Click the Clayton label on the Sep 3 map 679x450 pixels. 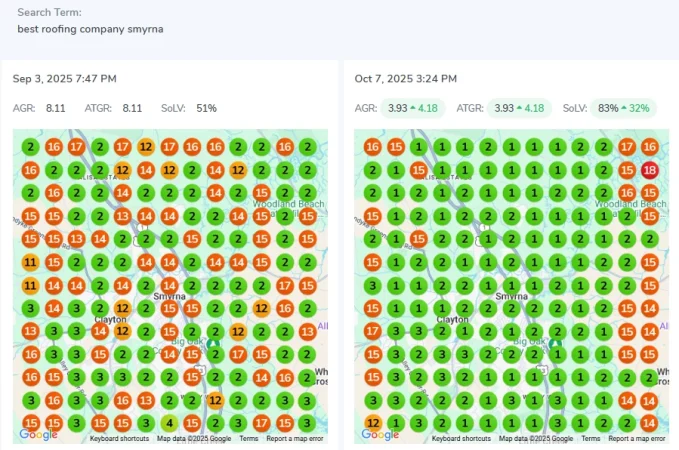click(x=110, y=320)
